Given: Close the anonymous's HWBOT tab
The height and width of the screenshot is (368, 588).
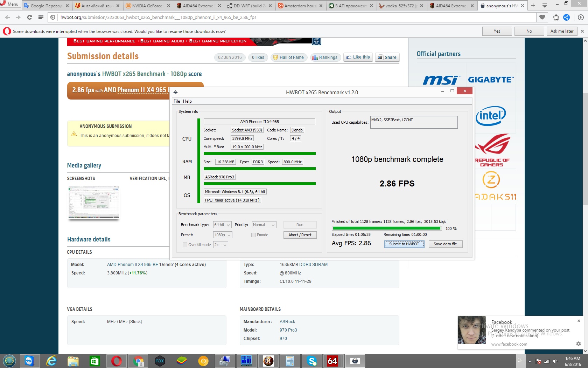Looking at the screenshot, I should click(x=523, y=6).
